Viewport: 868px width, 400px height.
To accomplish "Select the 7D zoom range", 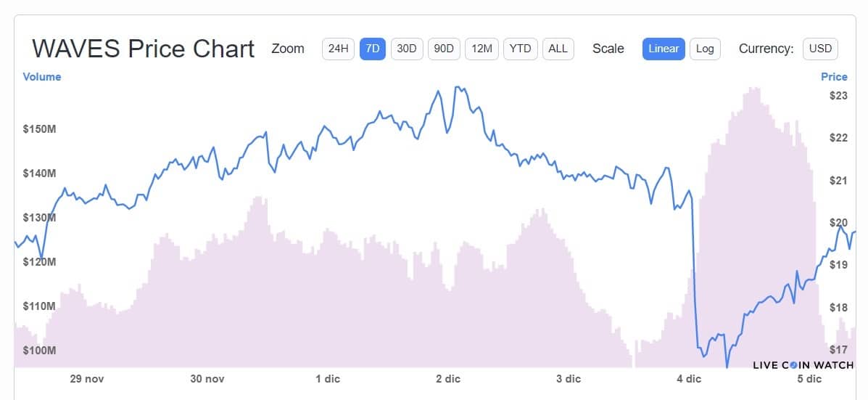I will 373,49.
